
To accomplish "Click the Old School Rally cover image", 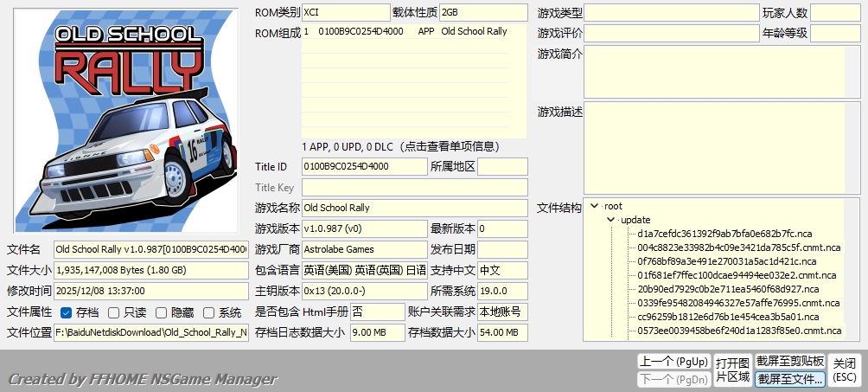I will 128,121.
